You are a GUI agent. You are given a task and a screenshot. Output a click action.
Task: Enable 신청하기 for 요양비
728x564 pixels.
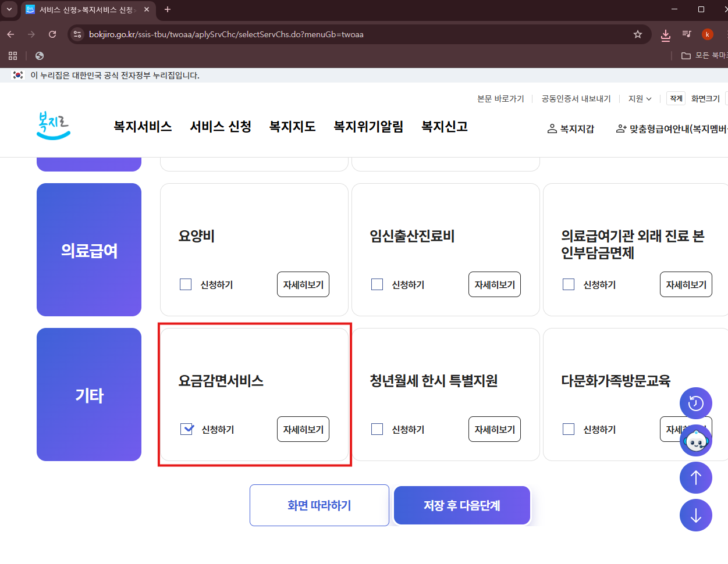point(186,284)
